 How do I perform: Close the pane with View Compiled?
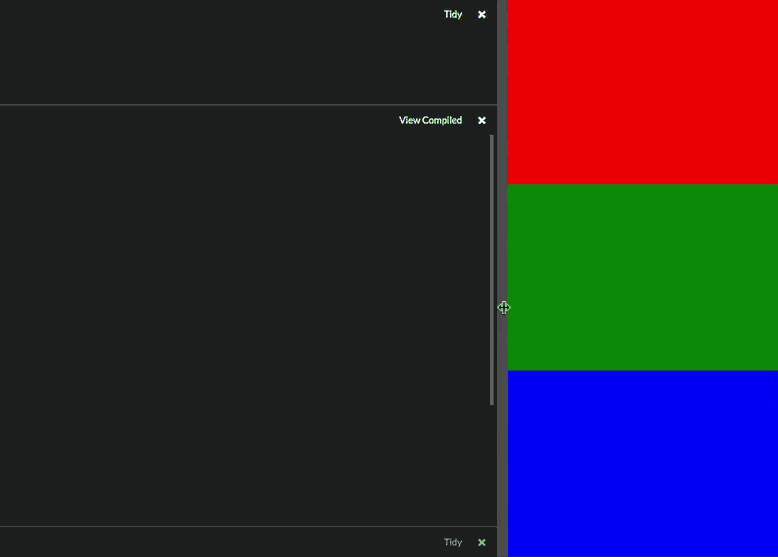coord(482,120)
